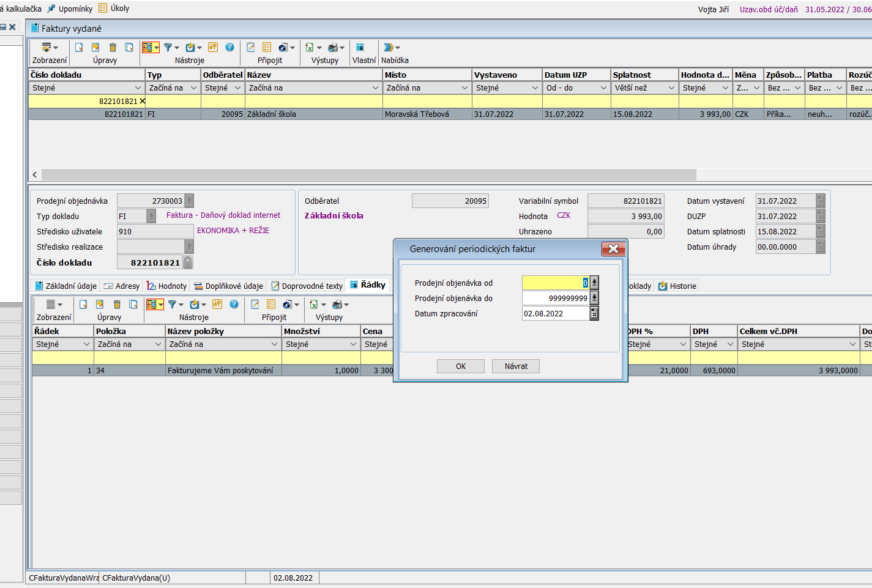Click the Vlastní icon in the upper toolbar
872x588 pixels.
point(360,47)
